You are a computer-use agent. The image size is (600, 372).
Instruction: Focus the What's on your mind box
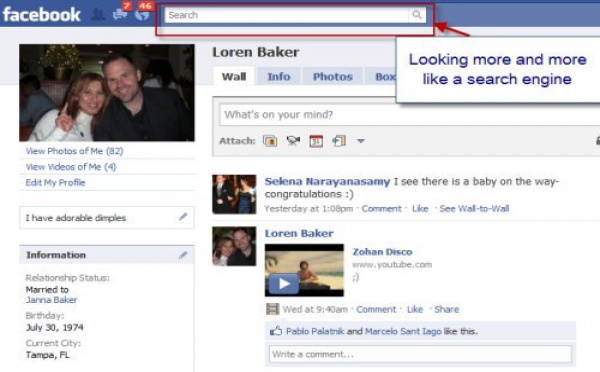point(409,114)
